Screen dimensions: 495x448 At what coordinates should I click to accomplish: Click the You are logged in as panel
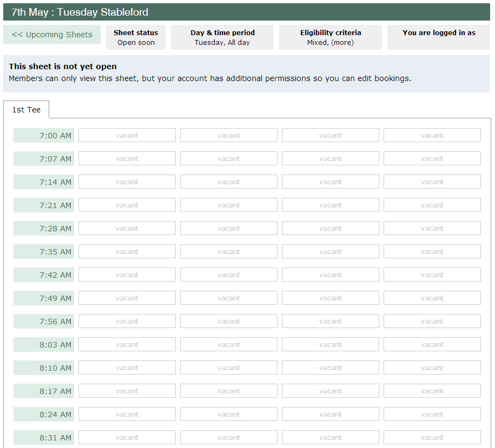438,37
